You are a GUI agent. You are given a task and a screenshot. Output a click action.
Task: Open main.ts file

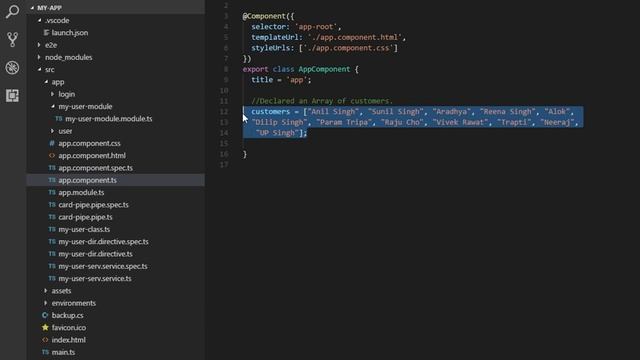[63, 352]
